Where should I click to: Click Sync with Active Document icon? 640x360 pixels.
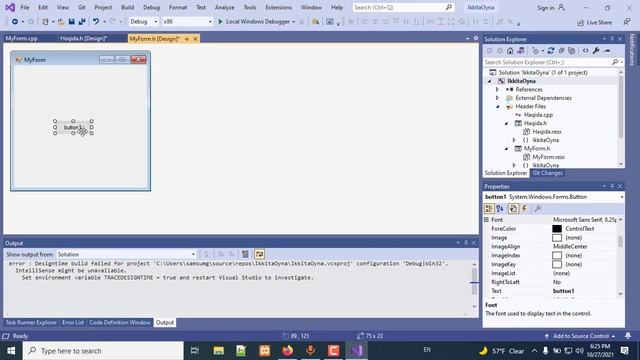pyautogui.click(x=551, y=51)
